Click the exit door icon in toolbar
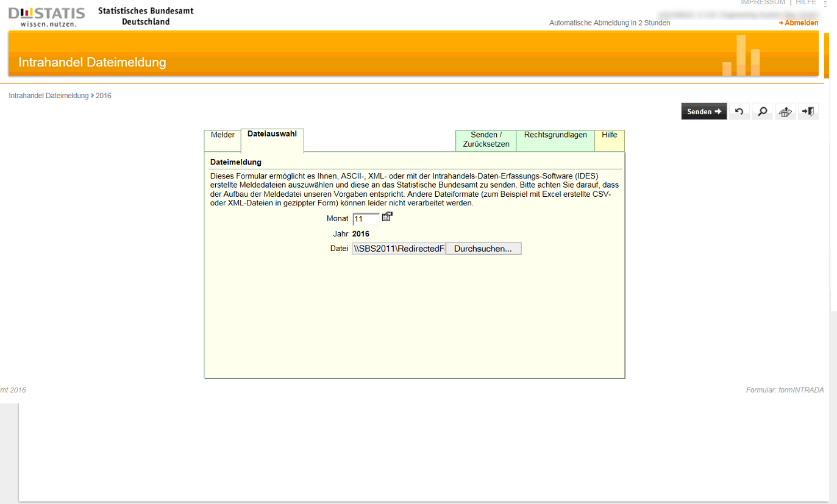837x504 pixels. tap(808, 112)
